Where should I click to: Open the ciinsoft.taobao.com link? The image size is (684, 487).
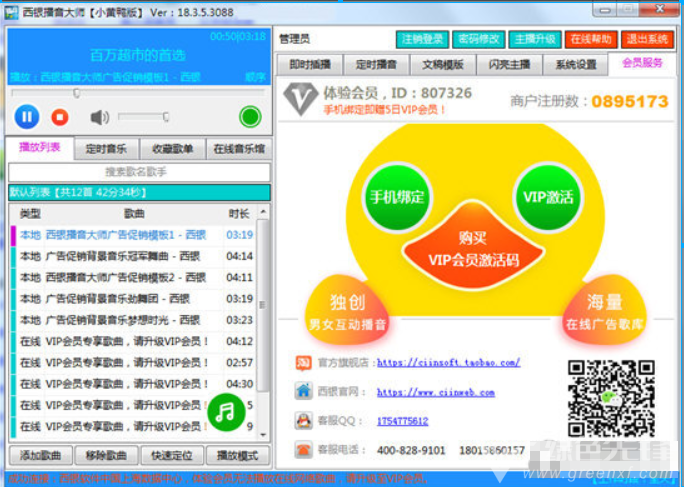pyautogui.click(x=448, y=363)
